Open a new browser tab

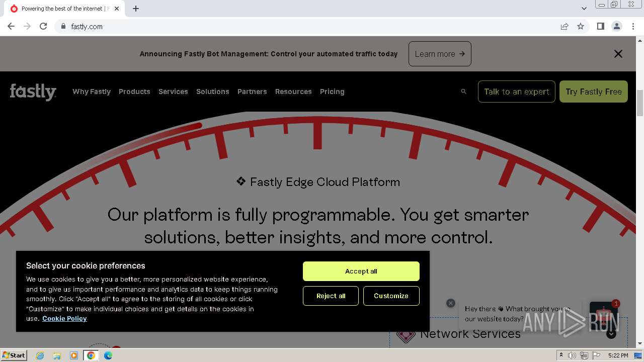click(136, 9)
